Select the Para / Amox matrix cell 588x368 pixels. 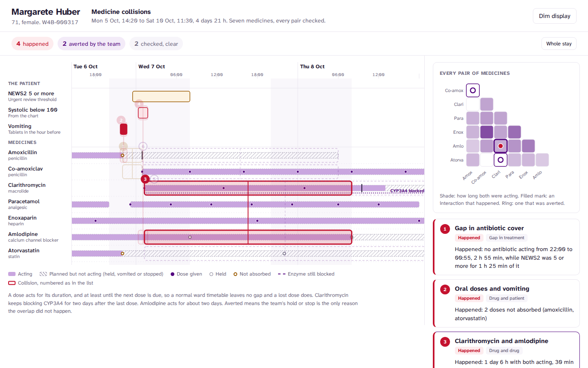tap(473, 118)
